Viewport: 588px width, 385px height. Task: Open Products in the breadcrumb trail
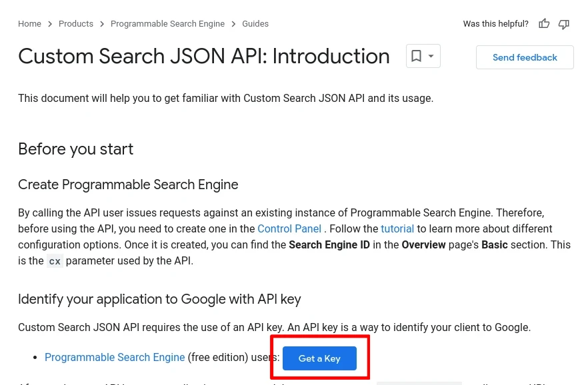pyautogui.click(x=76, y=24)
